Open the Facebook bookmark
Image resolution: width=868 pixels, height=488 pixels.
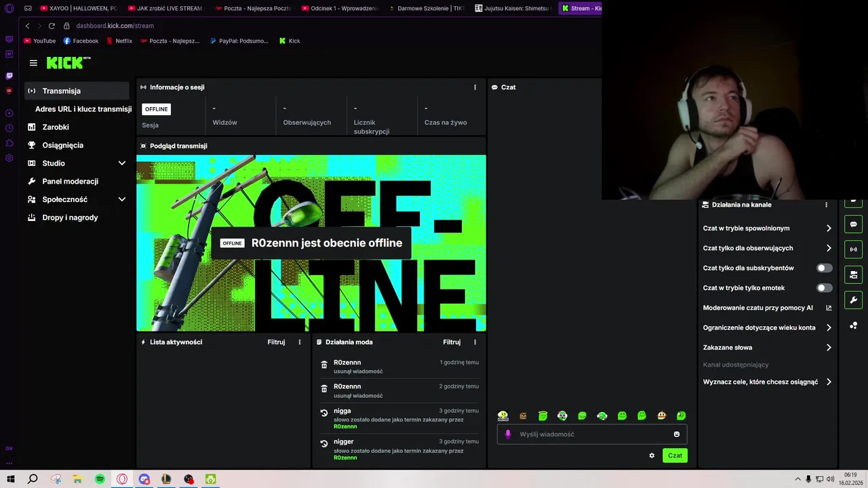(x=81, y=41)
